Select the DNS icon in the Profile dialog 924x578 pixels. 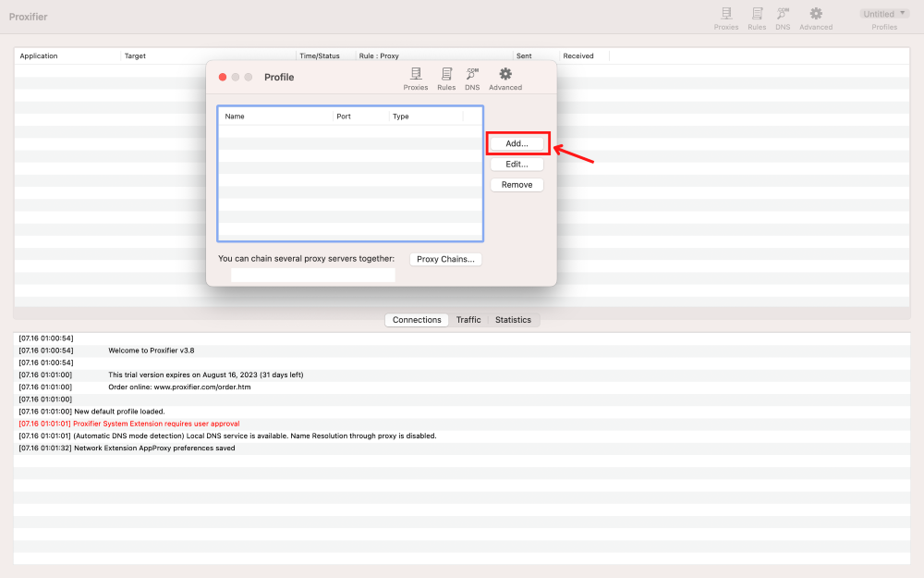point(472,79)
